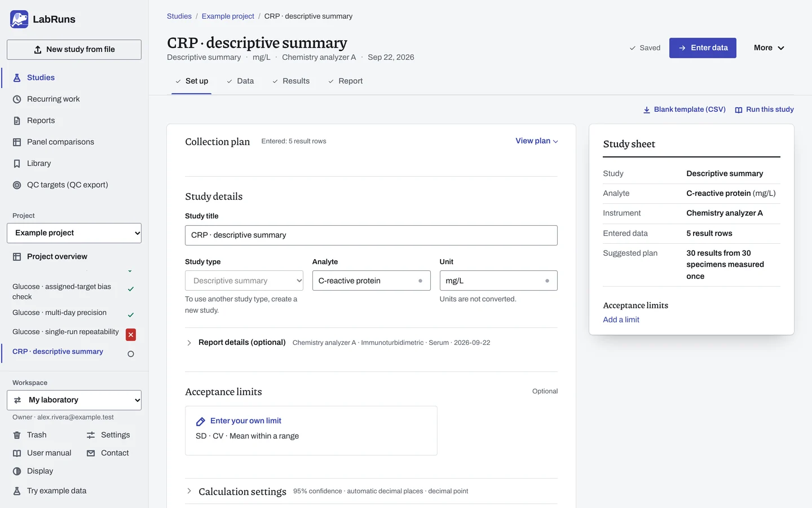812x508 pixels.
Task: Click the LabRuns logo icon
Action: [19, 19]
